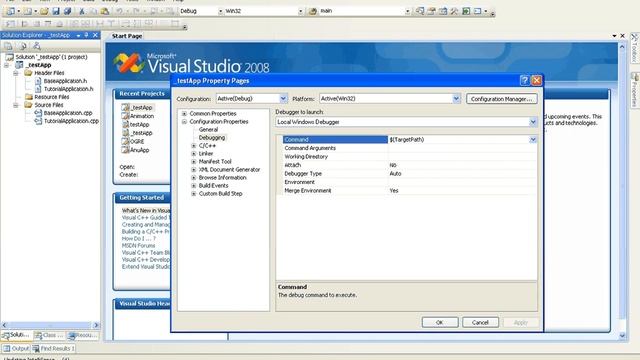Click the Merge Environment value Yes

click(x=394, y=191)
